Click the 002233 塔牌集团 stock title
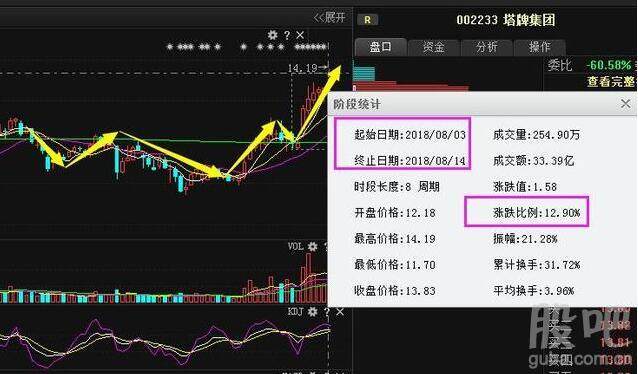The height and width of the screenshot is (374, 638). (506, 20)
